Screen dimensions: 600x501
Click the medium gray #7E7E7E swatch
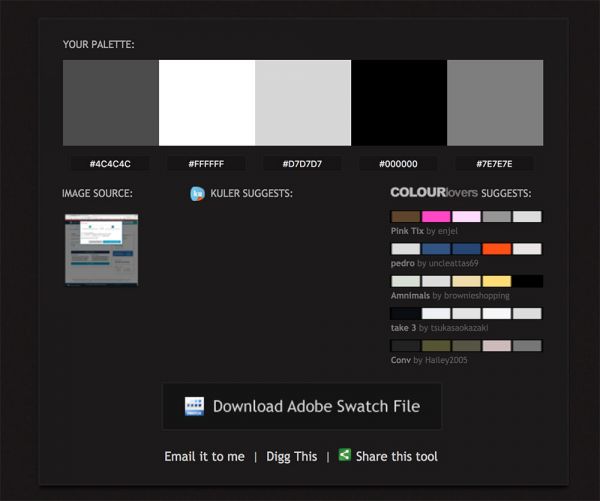tap(494, 103)
